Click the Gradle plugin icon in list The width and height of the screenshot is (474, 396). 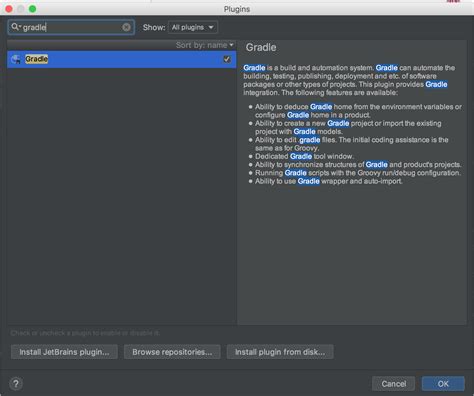tap(16, 59)
